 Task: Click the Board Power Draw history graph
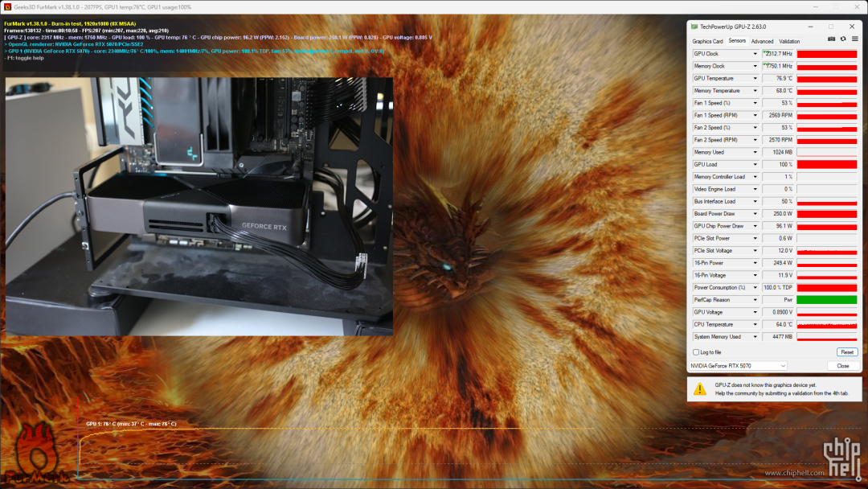tap(827, 214)
